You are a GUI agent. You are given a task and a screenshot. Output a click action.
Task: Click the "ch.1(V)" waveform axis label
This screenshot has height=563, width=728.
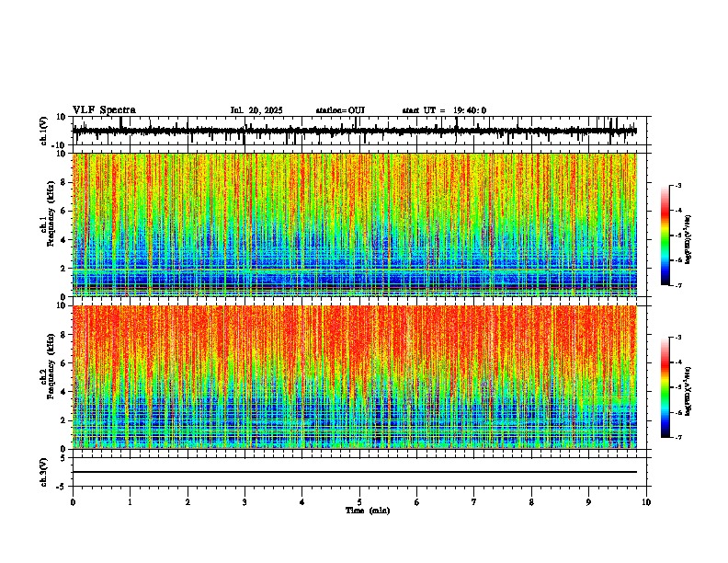[44, 131]
